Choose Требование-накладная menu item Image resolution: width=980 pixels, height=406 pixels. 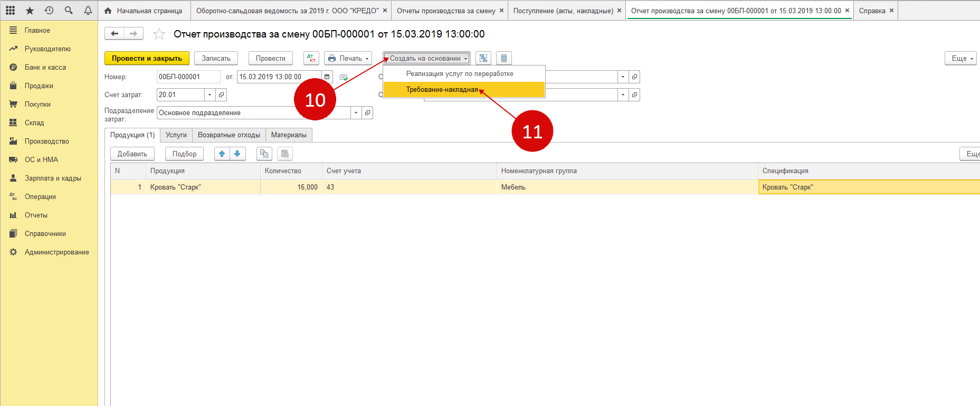[464, 90]
